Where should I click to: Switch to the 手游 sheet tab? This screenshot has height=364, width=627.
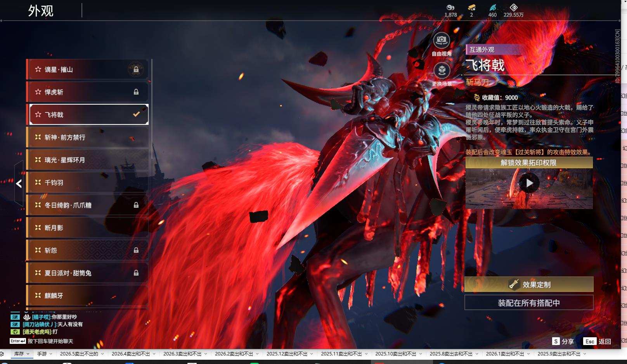pos(42,354)
